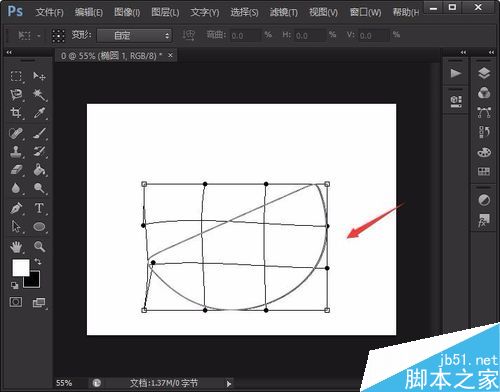500x392 pixels.
Task: Click the H distortion field
Action: click(309, 35)
